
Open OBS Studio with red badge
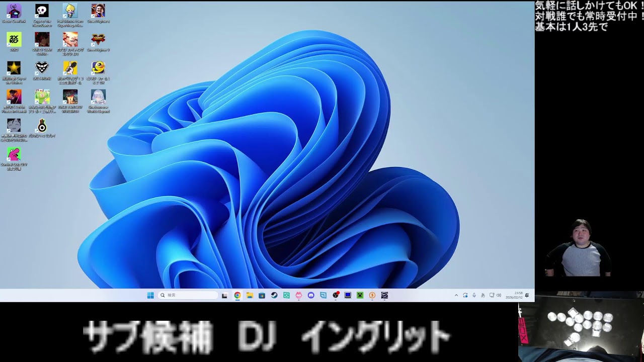click(x=336, y=296)
